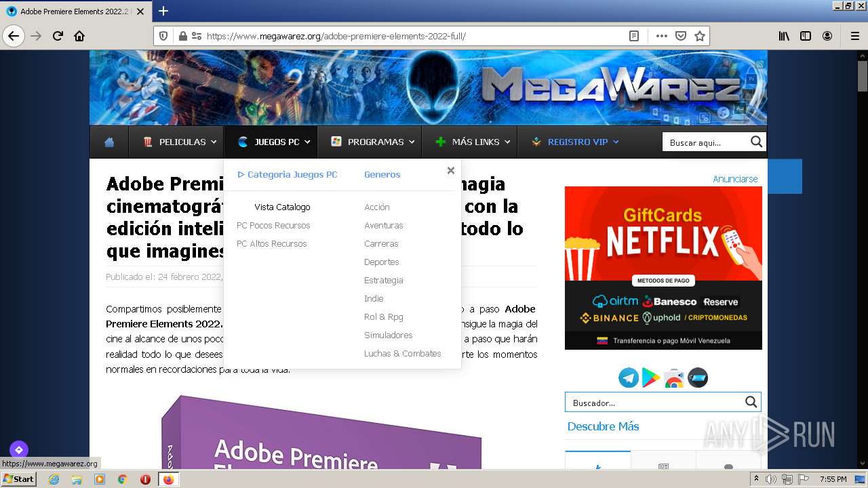Expand the PROGRAMAS menu
Viewport: 868px width, 488px height.
tap(370, 142)
